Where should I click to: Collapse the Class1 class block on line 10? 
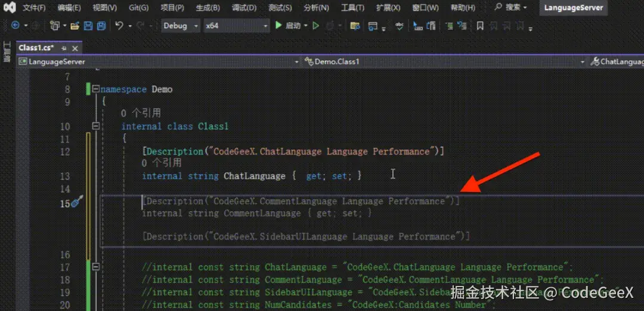[95, 126]
